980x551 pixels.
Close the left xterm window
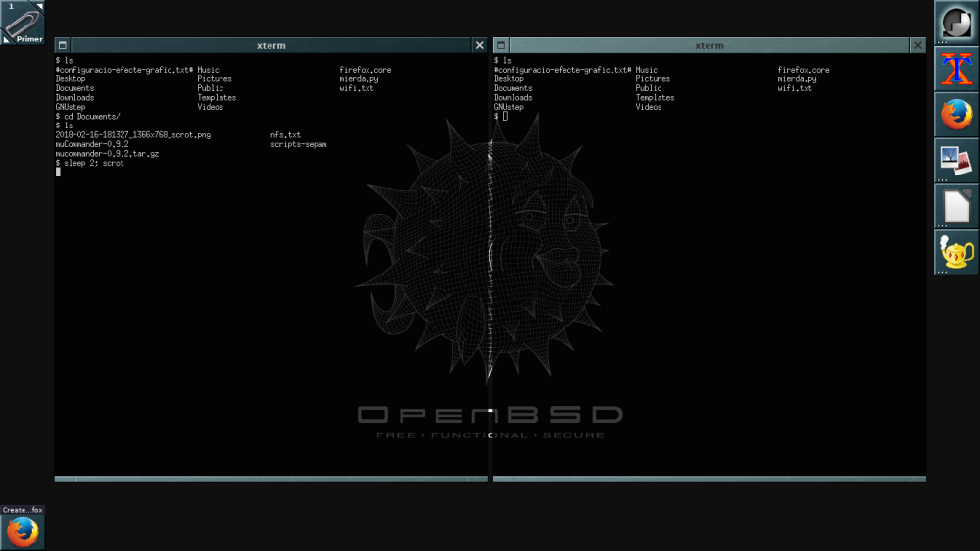click(479, 45)
